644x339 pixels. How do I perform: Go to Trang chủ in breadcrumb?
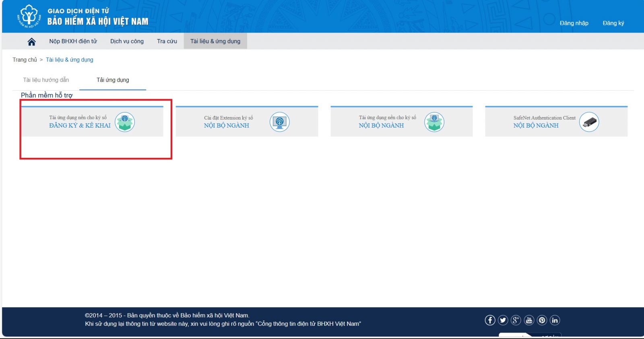coord(25,60)
